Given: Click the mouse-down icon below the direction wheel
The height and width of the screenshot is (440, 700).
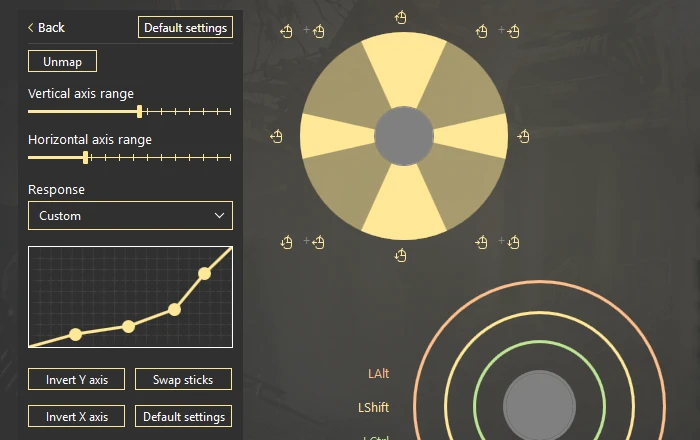Looking at the screenshot, I should point(400,256).
